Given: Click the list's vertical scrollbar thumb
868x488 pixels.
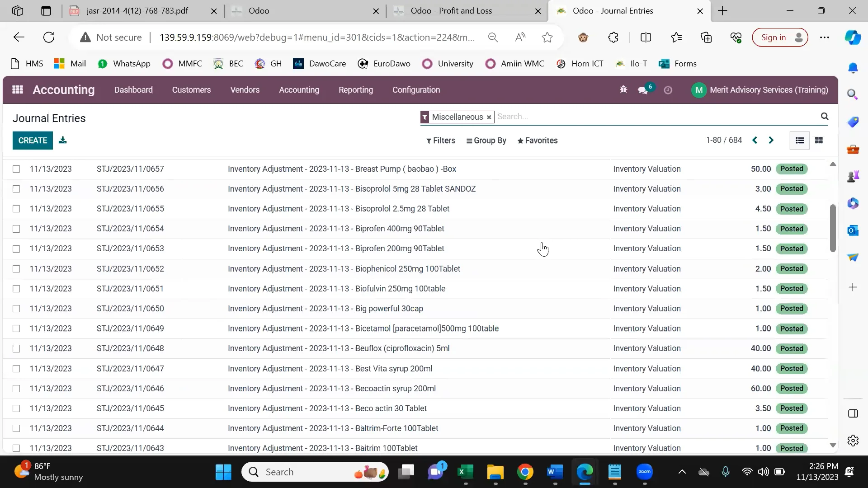Looking at the screenshot, I should (x=833, y=228).
